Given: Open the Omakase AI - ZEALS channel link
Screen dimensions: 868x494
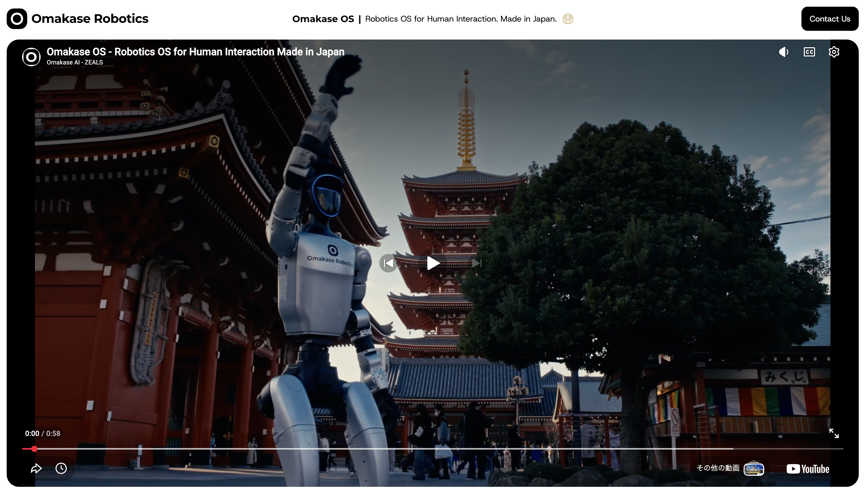Looking at the screenshot, I should 75,62.
